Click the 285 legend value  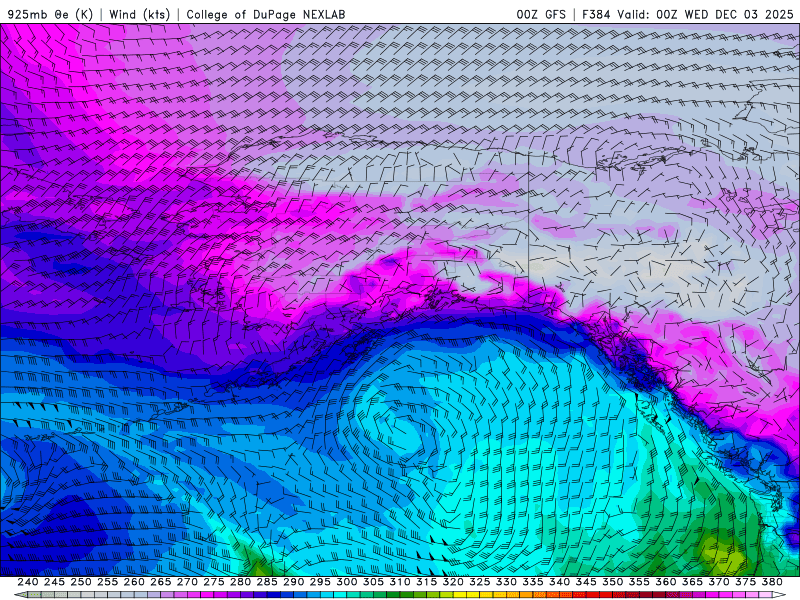click(x=267, y=582)
